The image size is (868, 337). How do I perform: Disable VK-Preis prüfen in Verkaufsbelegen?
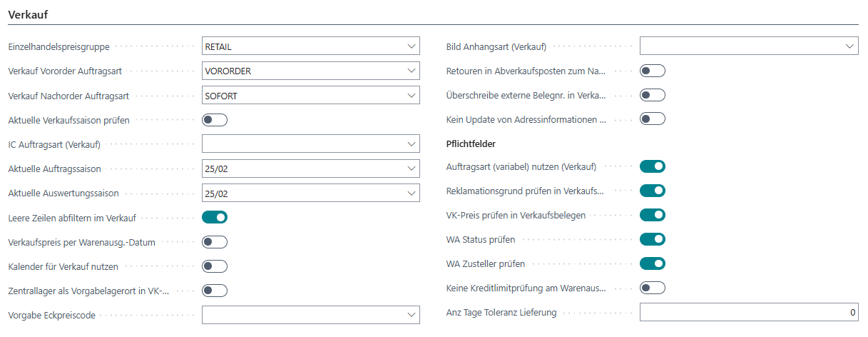[652, 215]
